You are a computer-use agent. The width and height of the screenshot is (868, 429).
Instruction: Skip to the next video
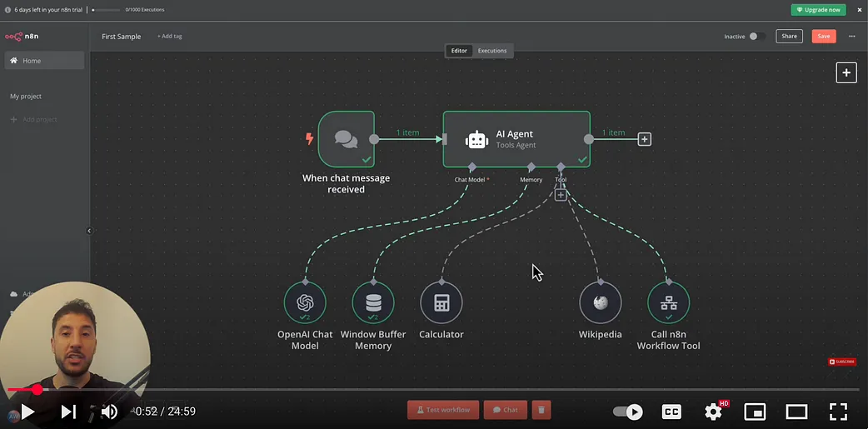(x=68, y=412)
